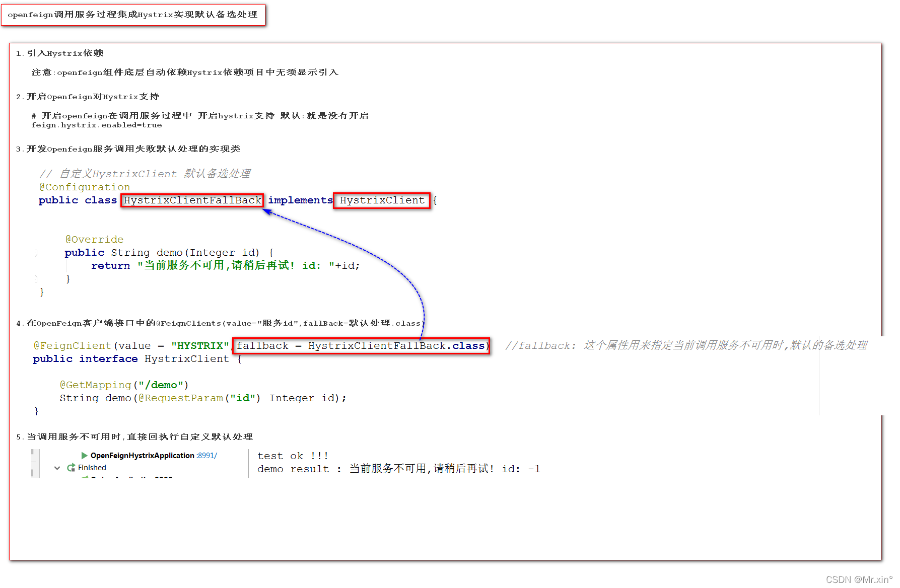
Task: Click the line 'feign.hystrix.enabled=true'
Action: 97,125
